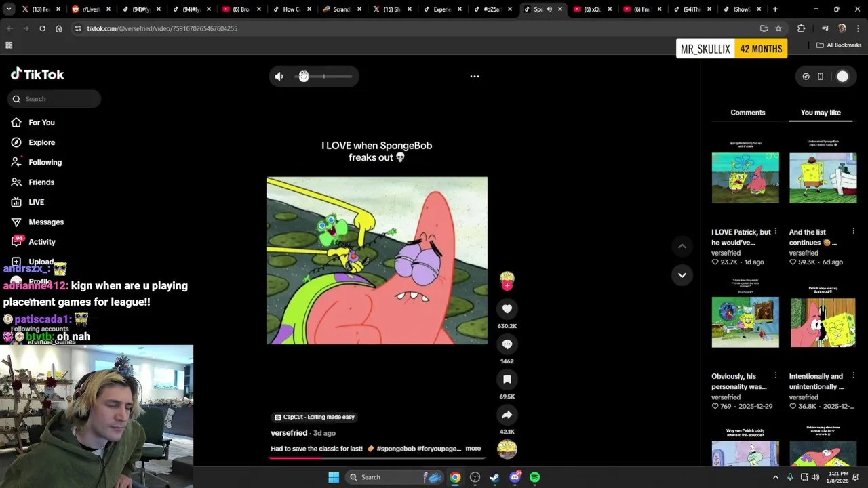
Task: Open comments via speech bubble icon
Action: pos(507,344)
